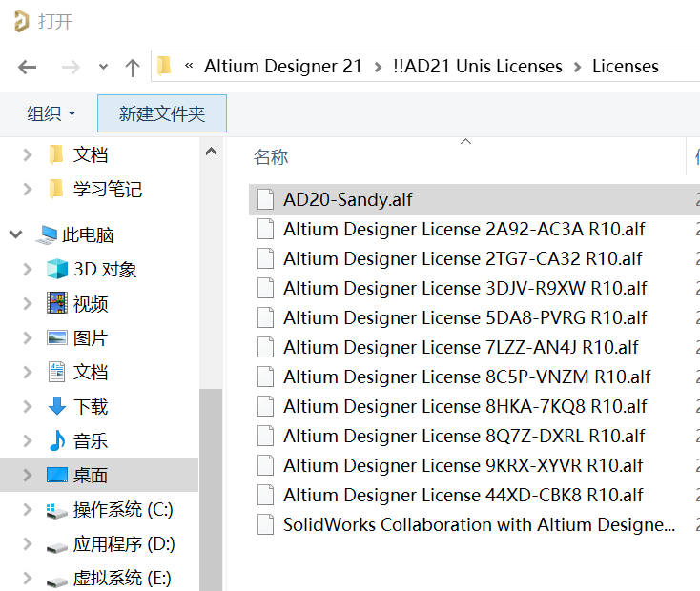Click the 操作系统 (C:) drive icon
This screenshot has width=700, height=591.
[57, 511]
